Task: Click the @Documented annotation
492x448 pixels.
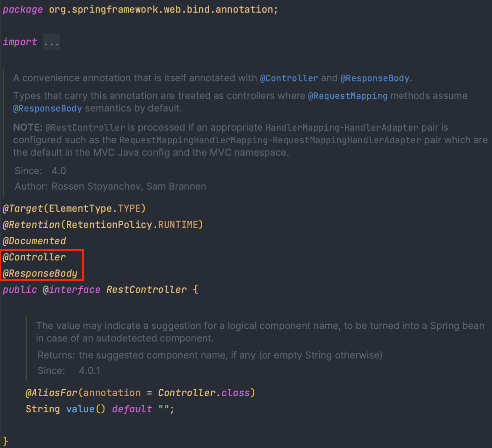Action: coord(34,241)
